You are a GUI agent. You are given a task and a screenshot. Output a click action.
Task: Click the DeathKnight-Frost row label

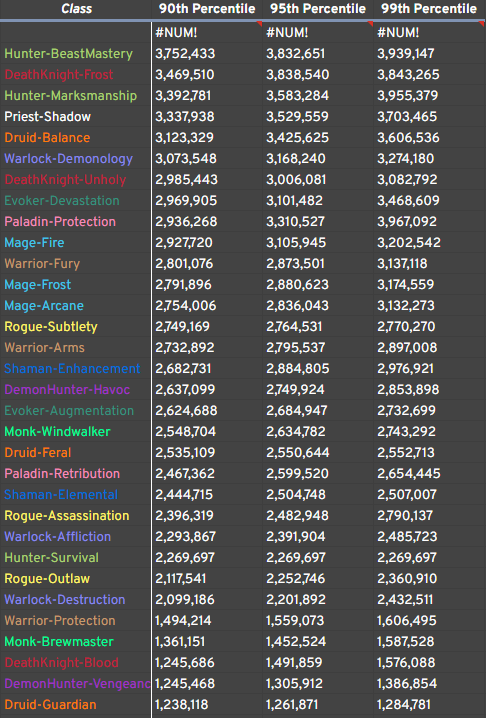click(x=59, y=75)
